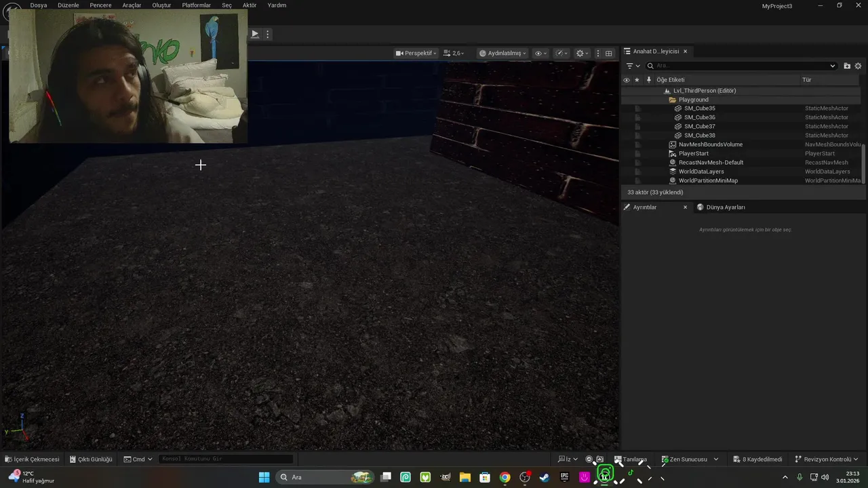The height and width of the screenshot is (488, 868).
Task: Open the Pencere menu
Action: (x=100, y=5)
